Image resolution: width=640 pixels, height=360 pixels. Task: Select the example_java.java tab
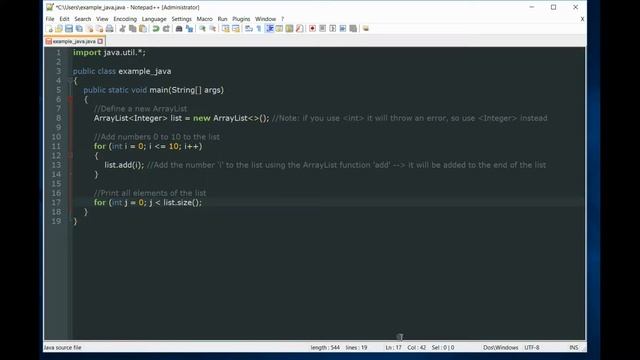(x=74, y=41)
